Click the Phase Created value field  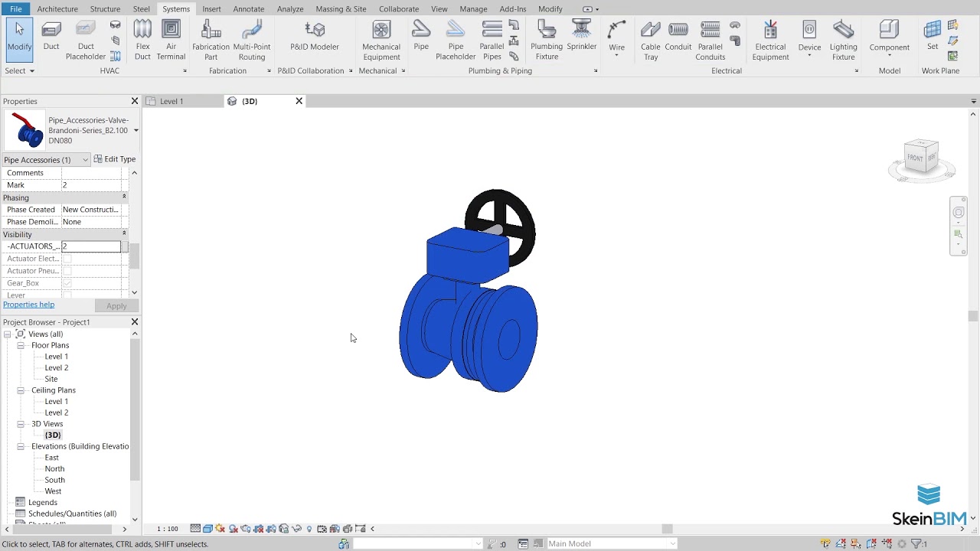point(91,210)
